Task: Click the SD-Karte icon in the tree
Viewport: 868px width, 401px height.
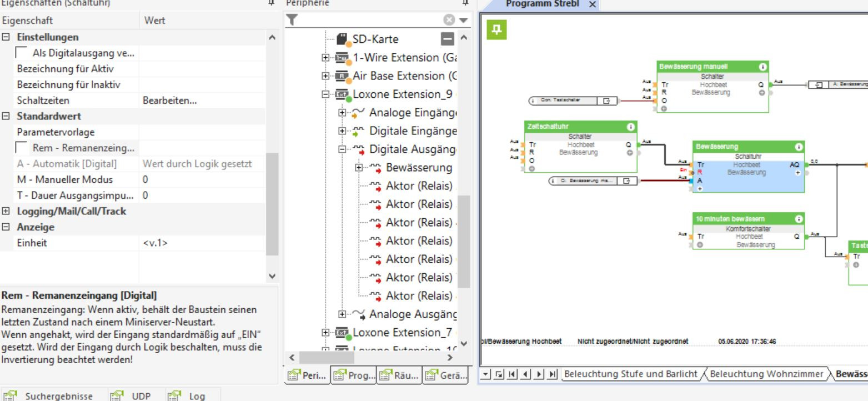Action: coord(344,40)
